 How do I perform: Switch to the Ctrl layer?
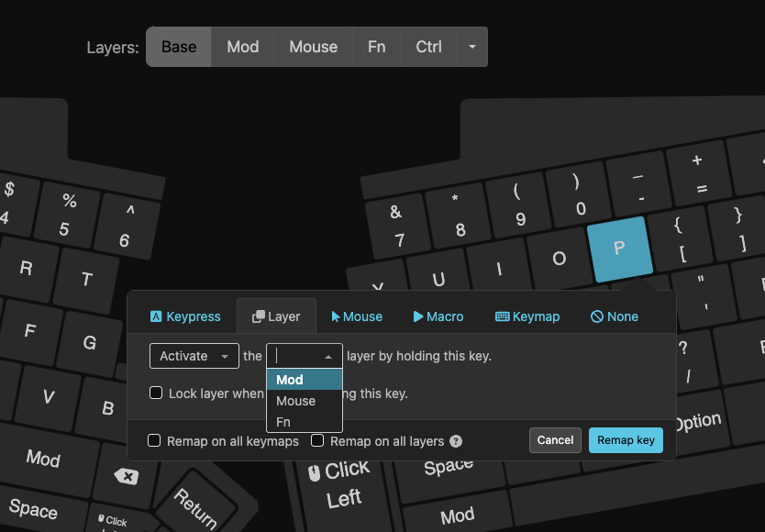(428, 47)
